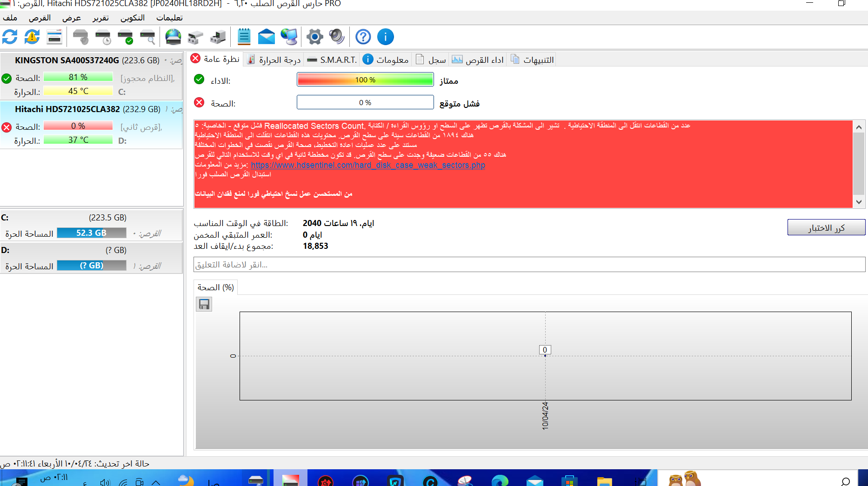Click the green check icon beside الاداء
This screenshot has height=486, width=868.
coord(199,80)
